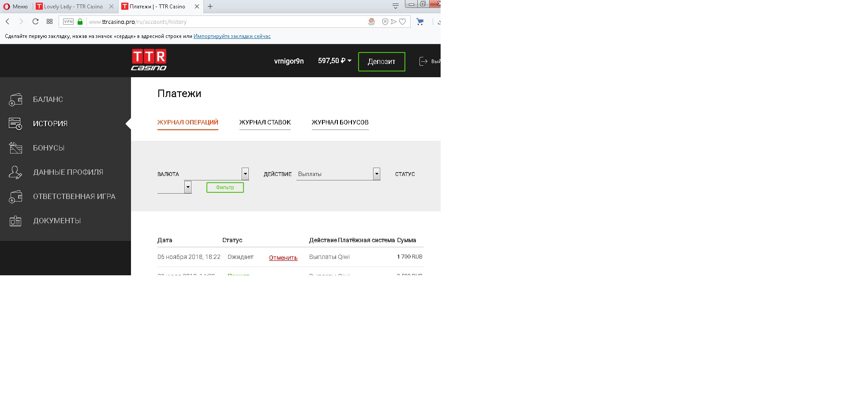Click the Ответственная игра wallet icon
This screenshot has width=868, height=420.
pos(15,197)
